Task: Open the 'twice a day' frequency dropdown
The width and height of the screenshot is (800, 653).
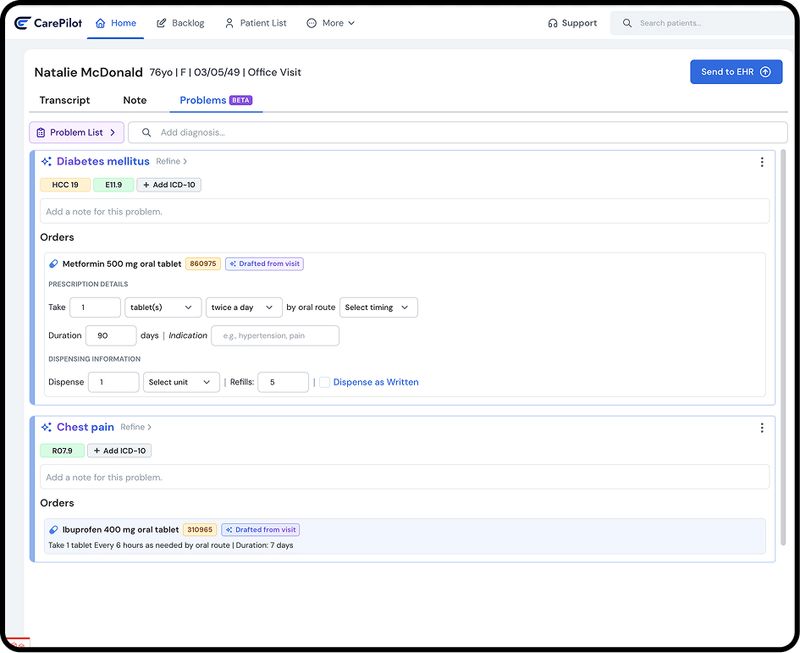Action: [243, 307]
